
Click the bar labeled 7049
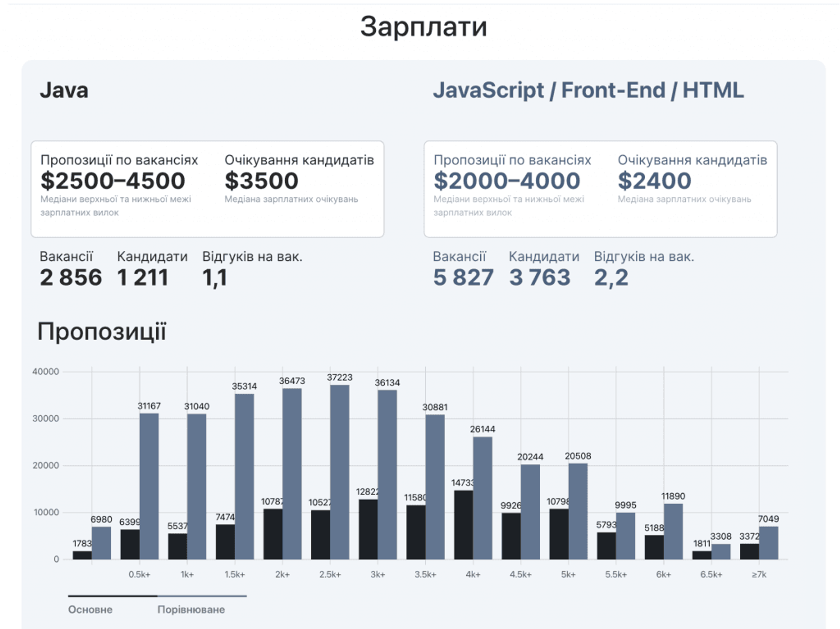[x=769, y=543]
